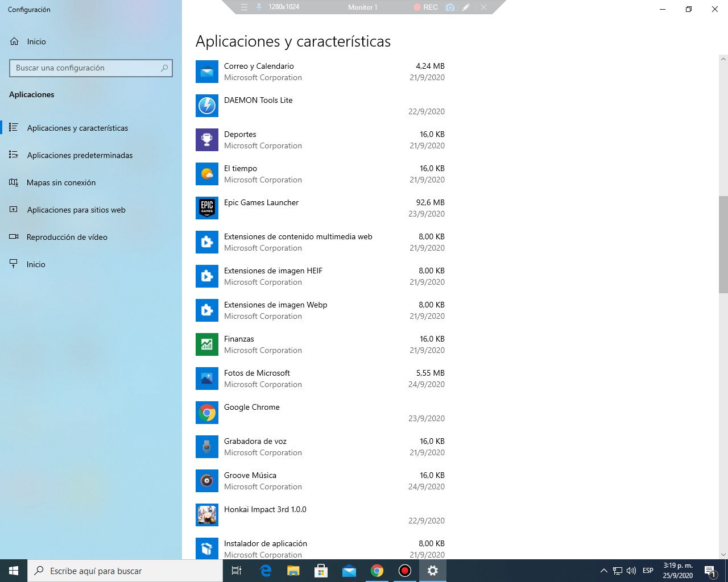Viewport: 728px width, 582px height.
Task: Click the Groove Música icon
Action: (x=207, y=481)
